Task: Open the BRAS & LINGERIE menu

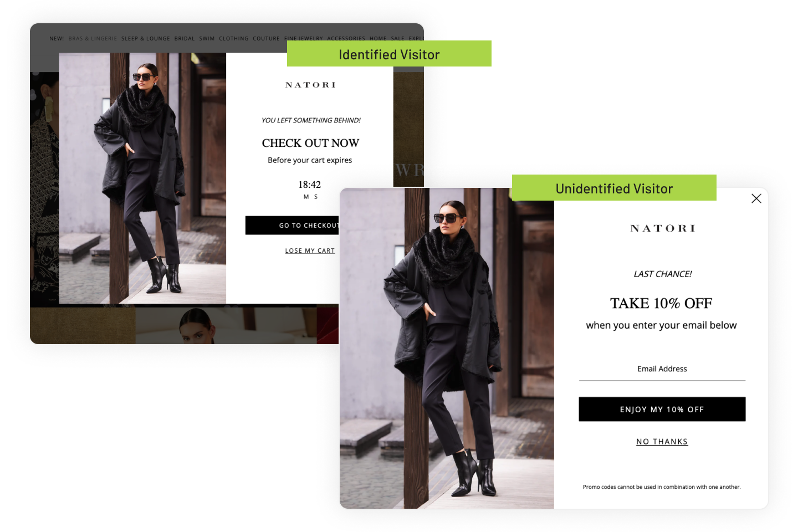Action: tap(93, 39)
